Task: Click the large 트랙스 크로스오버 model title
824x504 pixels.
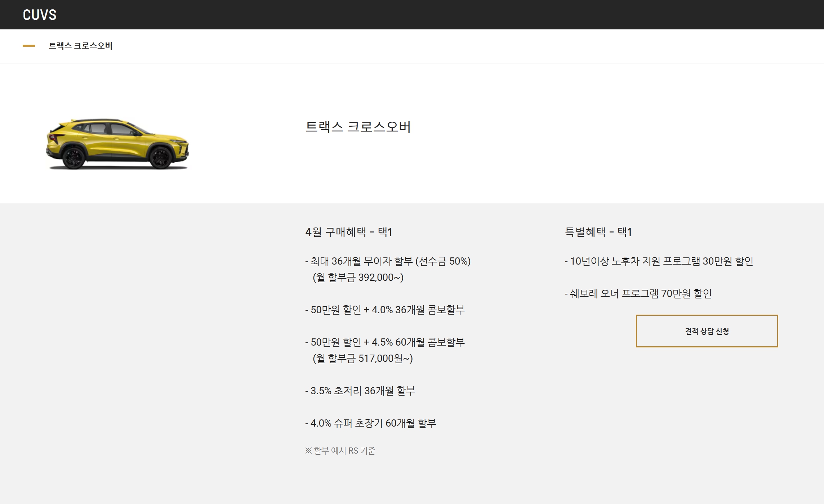Action: (358, 127)
